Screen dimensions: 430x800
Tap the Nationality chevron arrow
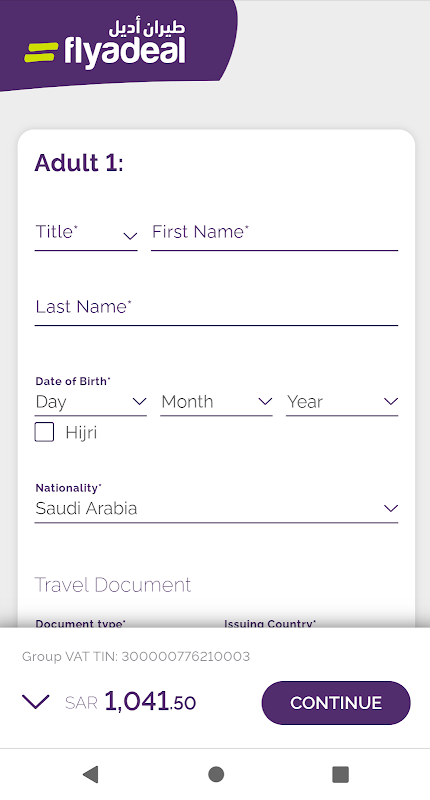click(x=391, y=508)
